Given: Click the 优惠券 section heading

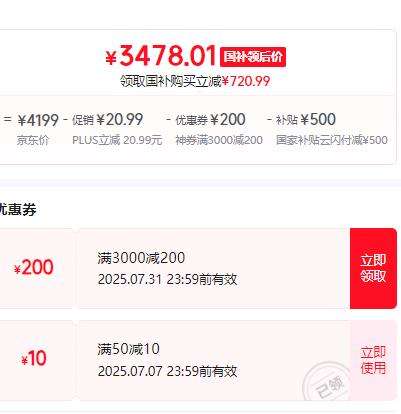Looking at the screenshot, I should [18, 210].
